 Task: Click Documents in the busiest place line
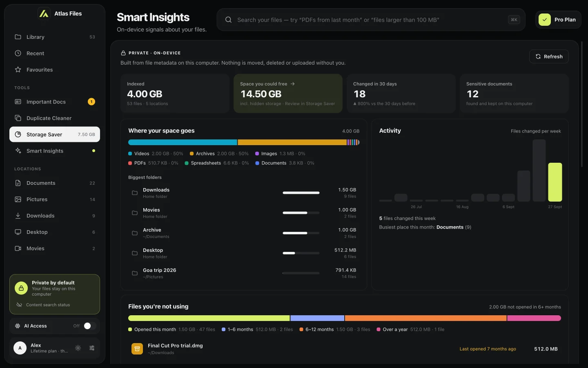click(x=450, y=227)
